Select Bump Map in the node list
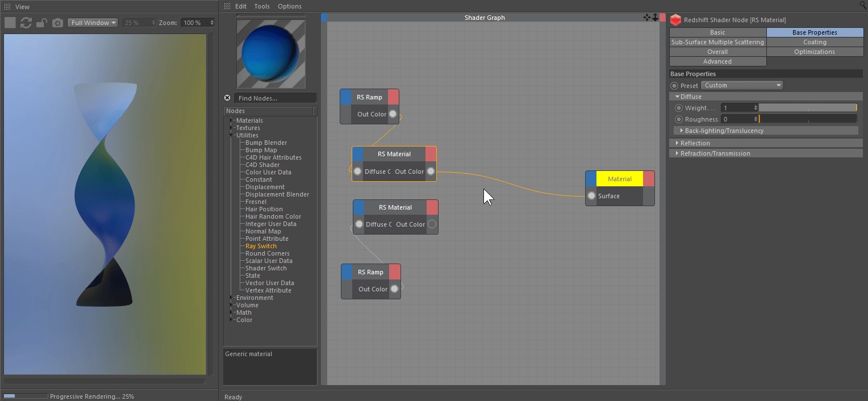Viewport: 868px width, 401px height. (261, 150)
